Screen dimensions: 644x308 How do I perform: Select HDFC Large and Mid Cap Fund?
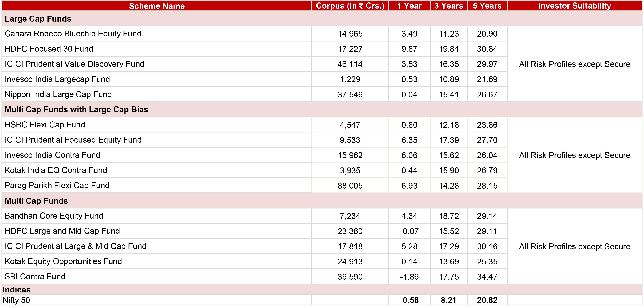coord(62,231)
